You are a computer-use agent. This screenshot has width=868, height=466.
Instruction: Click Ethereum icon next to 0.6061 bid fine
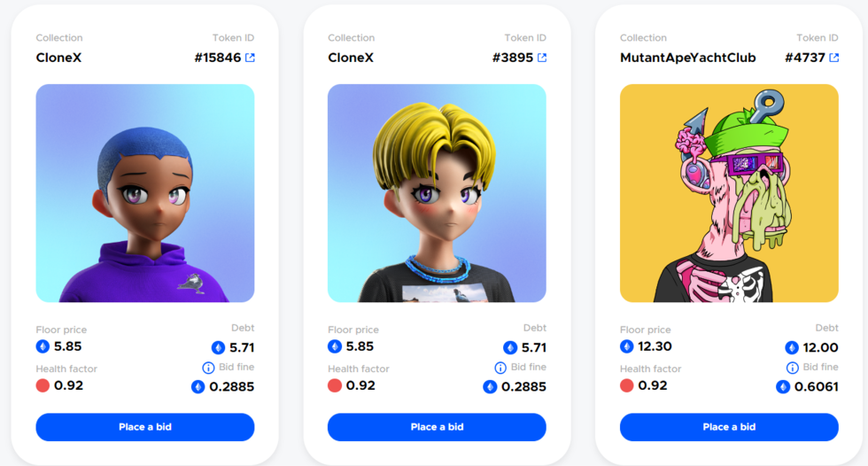tap(783, 387)
